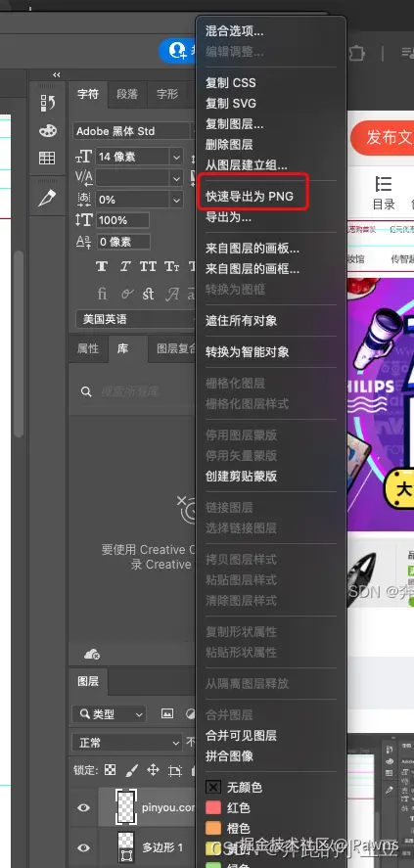Open the Adobe 黑体 Std font dropdown
Image resolution: width=414 pixels, height=868 pixels.
[133, 131]
